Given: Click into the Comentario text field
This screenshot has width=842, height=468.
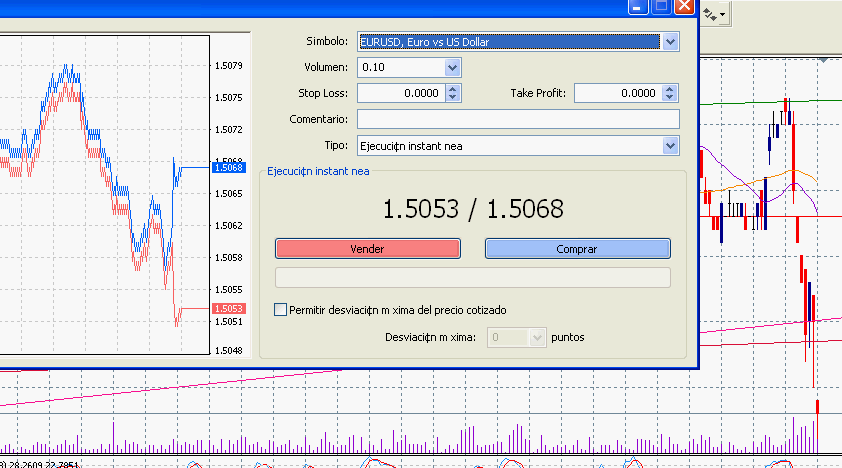Looking at the screenshot, I should point(518,119).
